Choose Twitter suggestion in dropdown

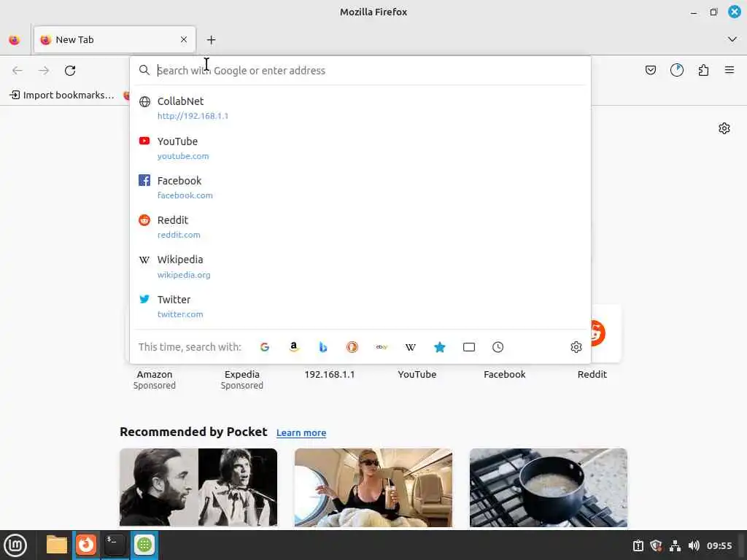point(360,306)
